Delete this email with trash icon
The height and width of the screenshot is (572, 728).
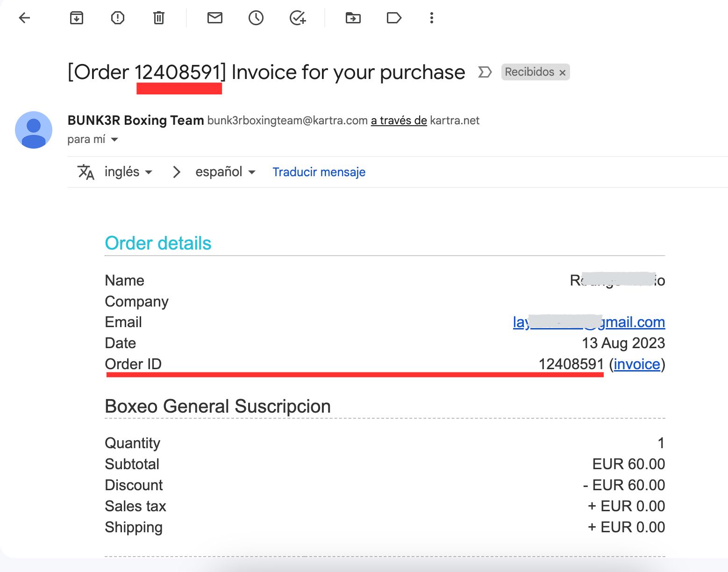(159, 18)
